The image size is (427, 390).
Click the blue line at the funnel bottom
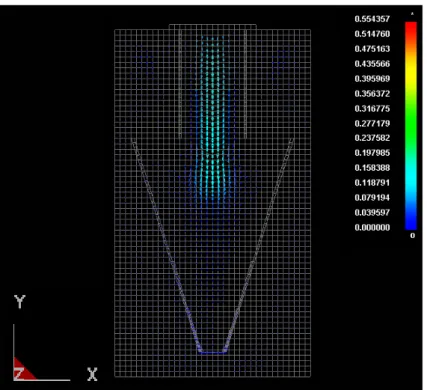click(x=213, y=352)
